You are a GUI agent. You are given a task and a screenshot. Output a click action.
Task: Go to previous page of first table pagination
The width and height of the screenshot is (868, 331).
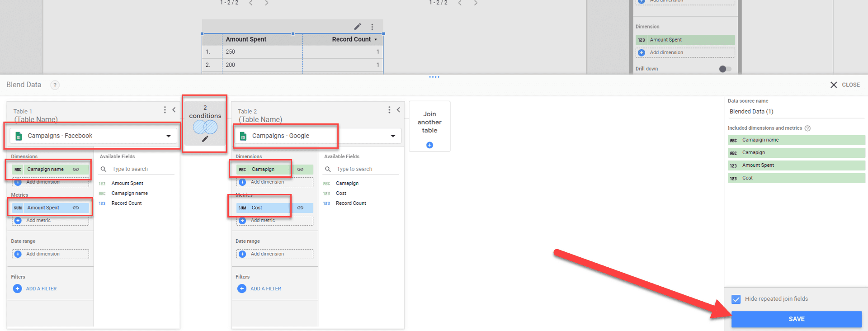(x=251, y=3)
